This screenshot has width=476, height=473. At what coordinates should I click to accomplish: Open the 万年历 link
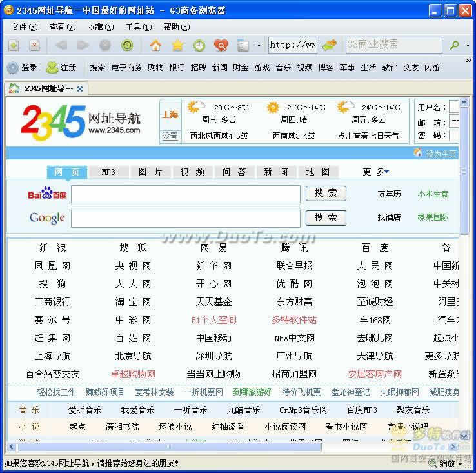click(x=389, y=194)
